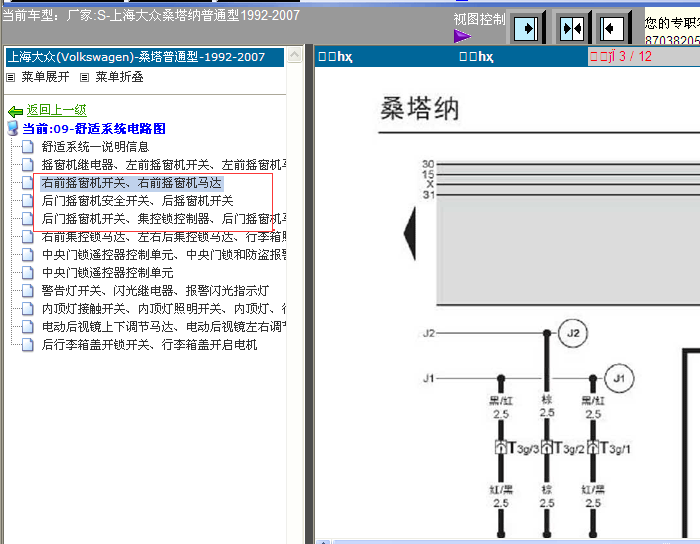This screenshot has height=544, width=700.
Task: Click the 桑塔纳 diagram title
Action: pos(419,108)
